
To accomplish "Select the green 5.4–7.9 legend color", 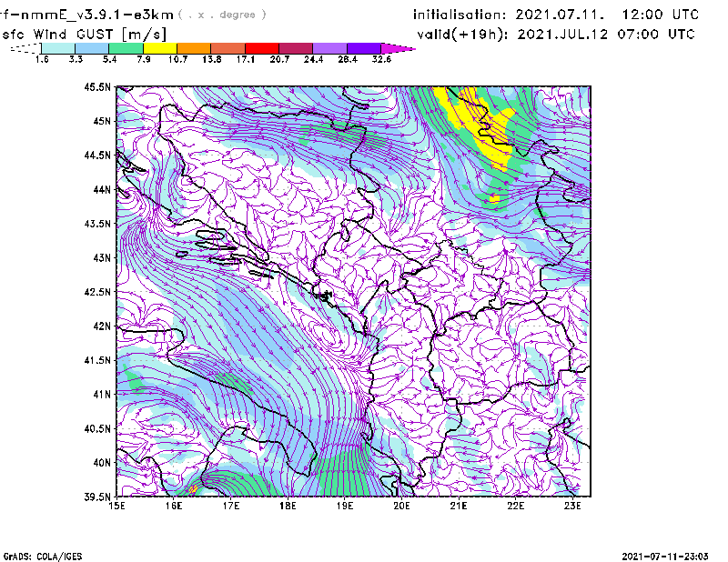I will coord(126,48).
